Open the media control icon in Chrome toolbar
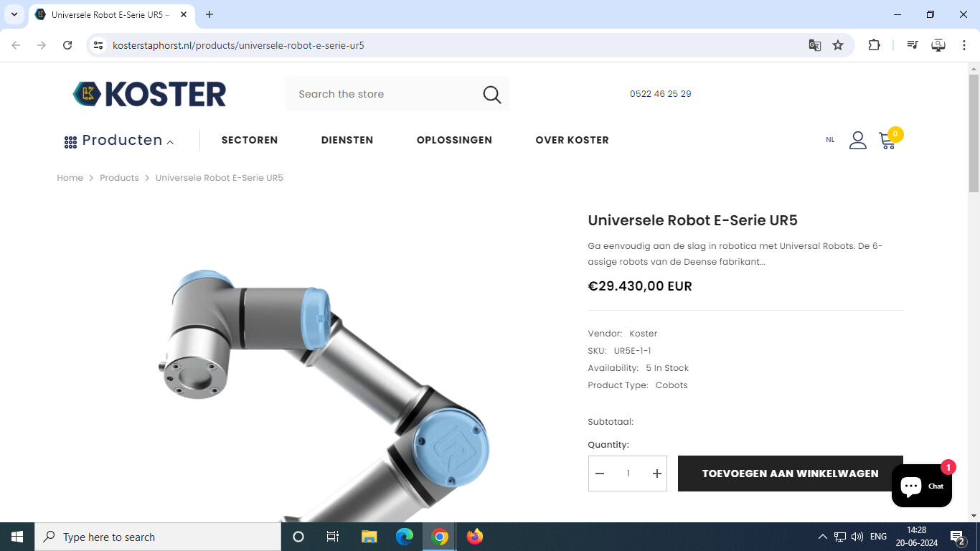 [x=913, y=45]
